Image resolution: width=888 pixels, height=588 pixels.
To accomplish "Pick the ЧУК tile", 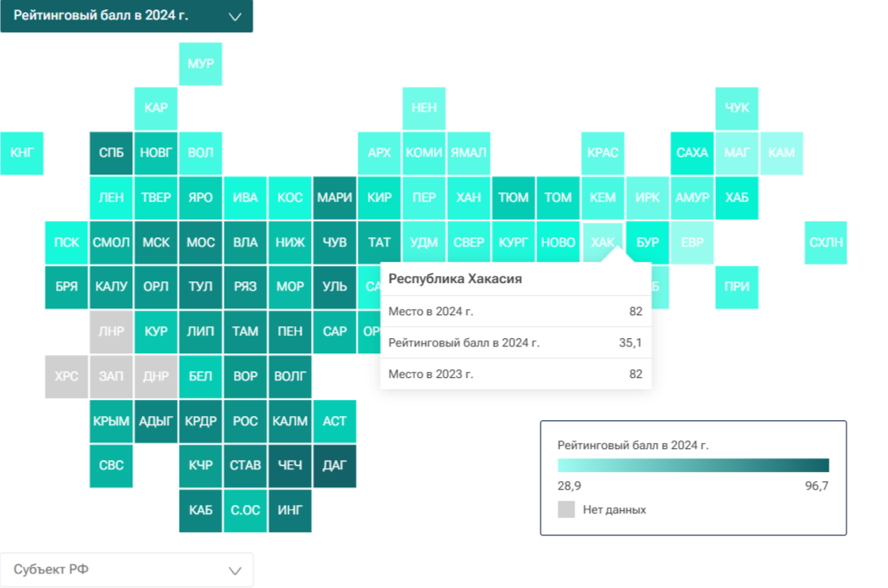I will 737,108.
